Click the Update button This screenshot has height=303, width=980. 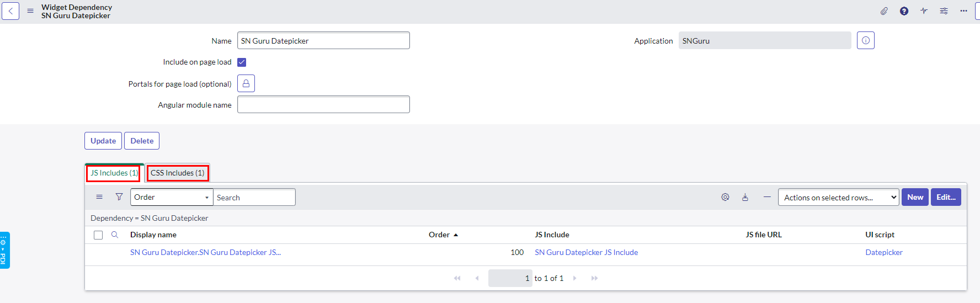tap(103, 141)
